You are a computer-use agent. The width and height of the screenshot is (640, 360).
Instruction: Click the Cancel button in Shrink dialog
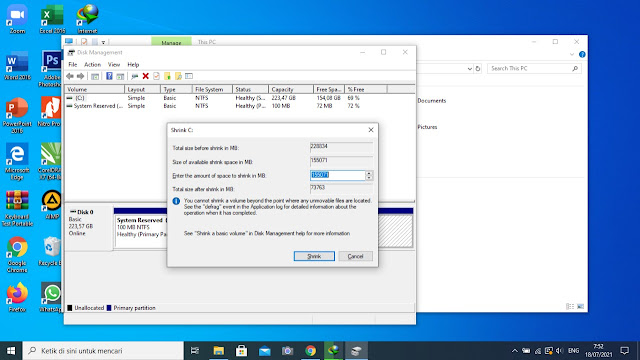click(x=356, y=256)
